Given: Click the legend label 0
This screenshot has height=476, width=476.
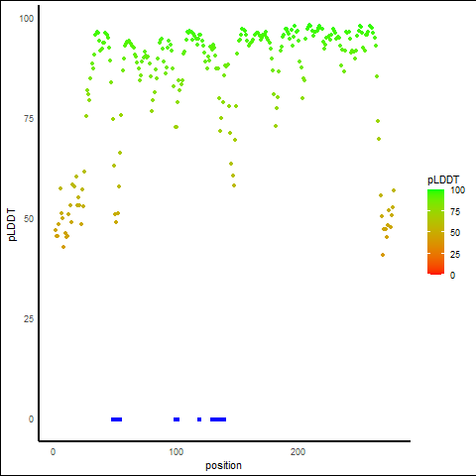Looking at the screenshot, I should [452, 275].
